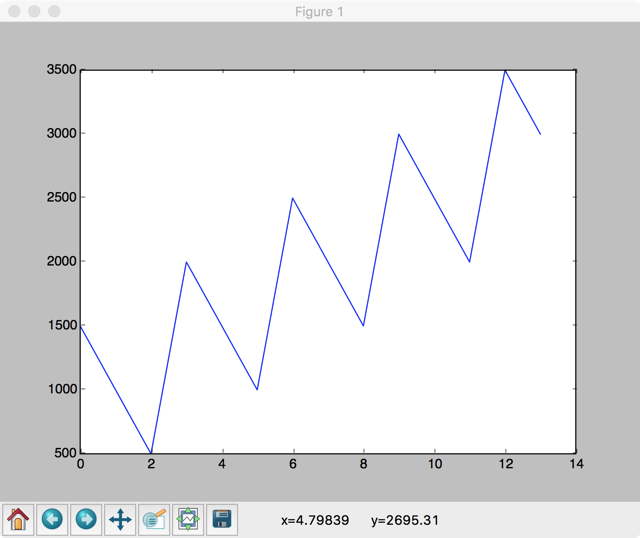Save the figure with the floppy icon

pyautogui.click(x=222, y=520)
